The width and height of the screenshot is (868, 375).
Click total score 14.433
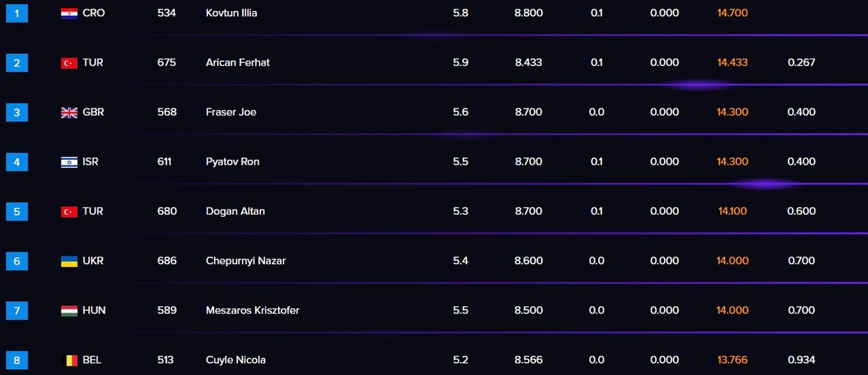tap(732, 63)
